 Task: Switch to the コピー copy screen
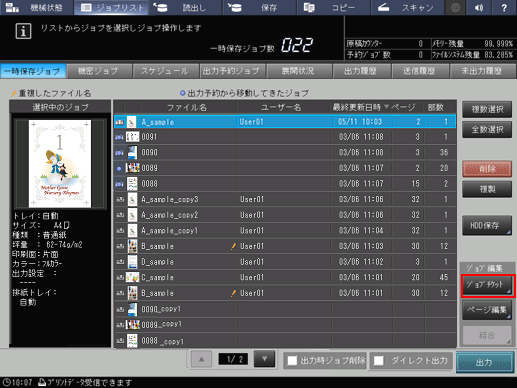[334, 7]
